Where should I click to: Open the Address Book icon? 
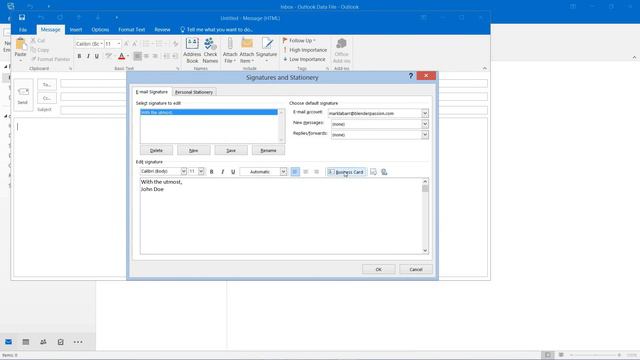click(x=192, y=50)
